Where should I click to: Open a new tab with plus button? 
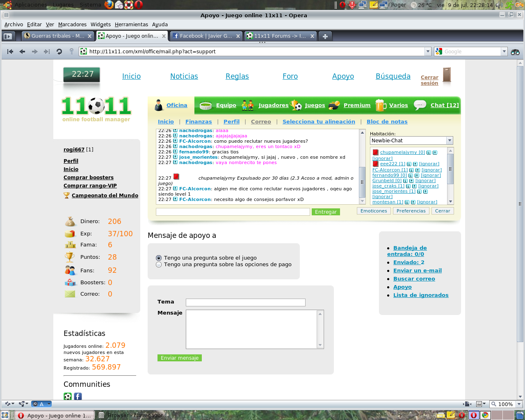(x=325, y=36)
